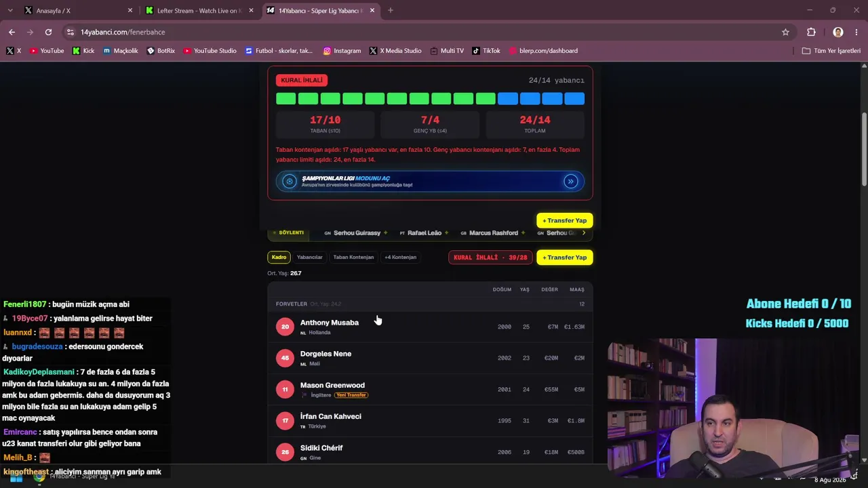This screenshot has width=868, height=488.
Task: Collapse the FORVETLER section header
Action: click(x=430, y=304)
